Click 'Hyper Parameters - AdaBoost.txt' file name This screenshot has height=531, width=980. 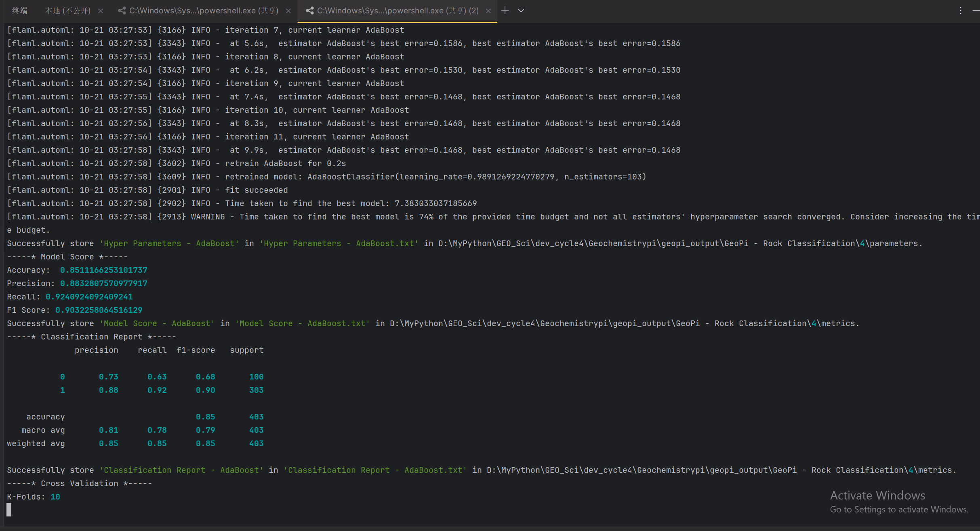339,243
